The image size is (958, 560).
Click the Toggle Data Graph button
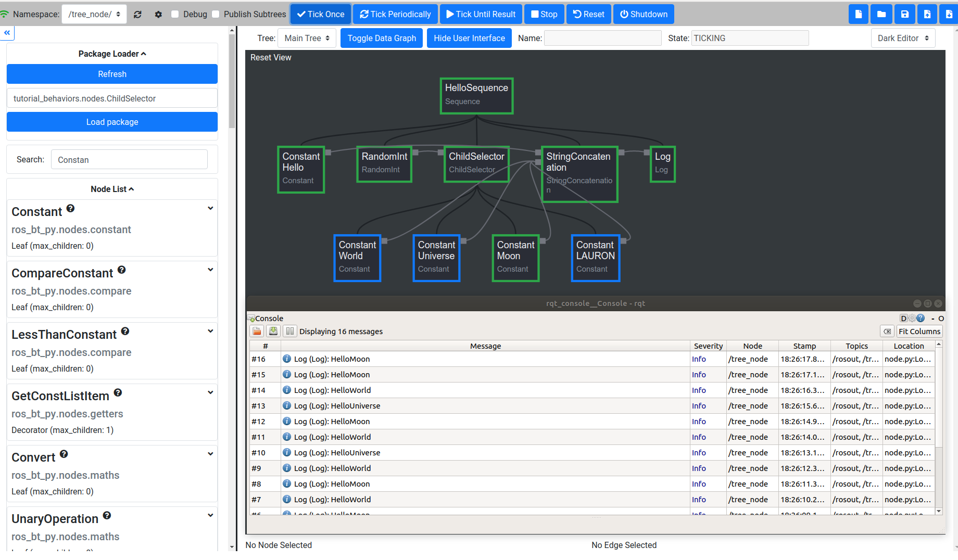click(x=382, y=38)
